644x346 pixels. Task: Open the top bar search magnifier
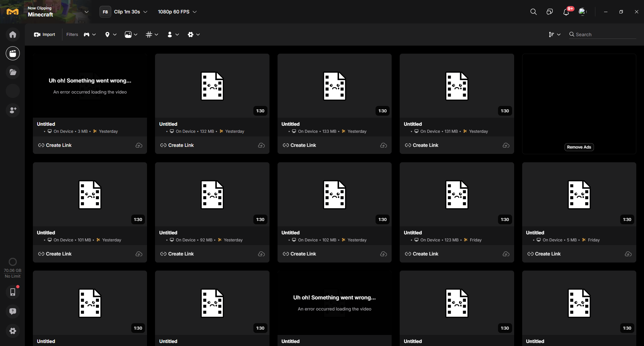(x=533, y=12)
